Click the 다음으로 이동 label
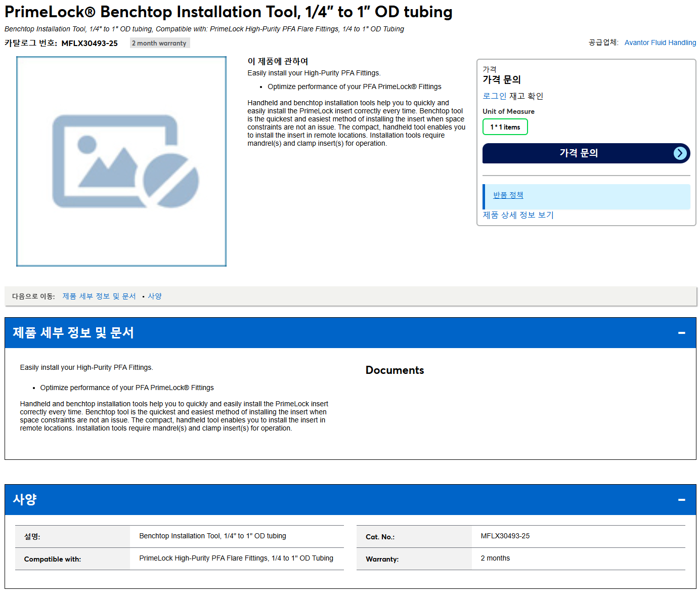This screenshot has height=599, width=700. pos(33,296)
